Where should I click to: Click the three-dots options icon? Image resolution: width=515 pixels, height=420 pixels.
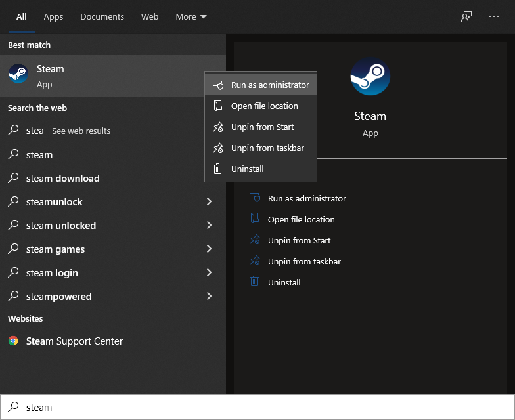pos(494,17)
